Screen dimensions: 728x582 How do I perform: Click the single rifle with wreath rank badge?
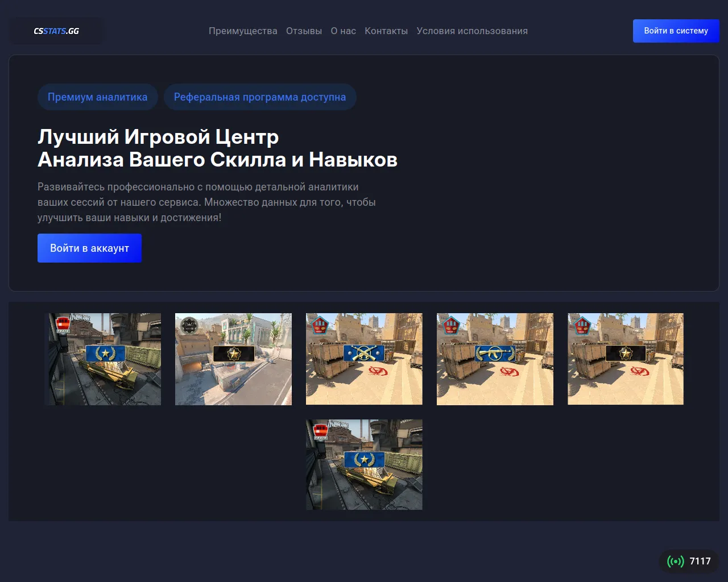point(495,353)
